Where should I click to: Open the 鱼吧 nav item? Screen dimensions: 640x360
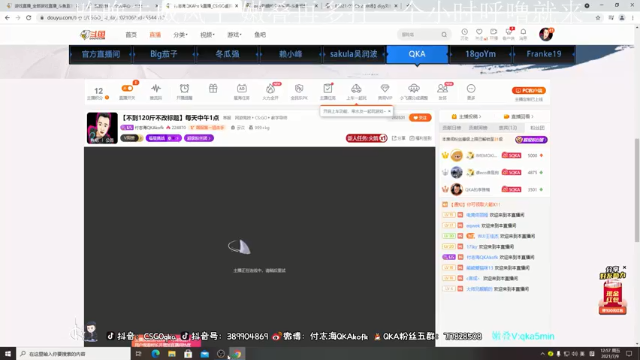260,35
